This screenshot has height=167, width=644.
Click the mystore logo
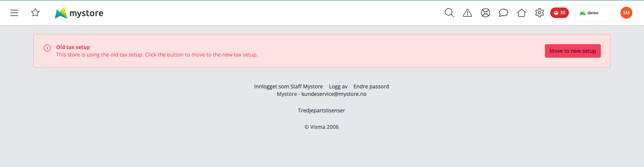79,13
